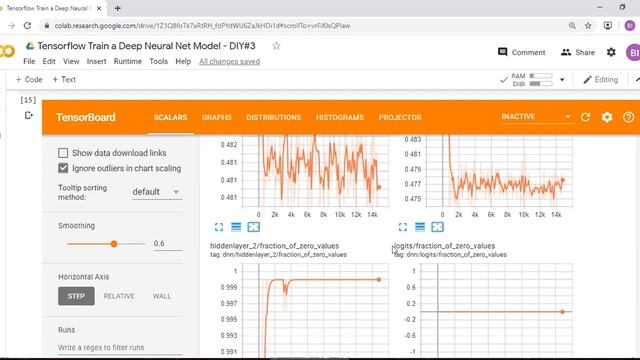Expand the left upper chart to full size

pyautogui.click(x=219, y=227)
